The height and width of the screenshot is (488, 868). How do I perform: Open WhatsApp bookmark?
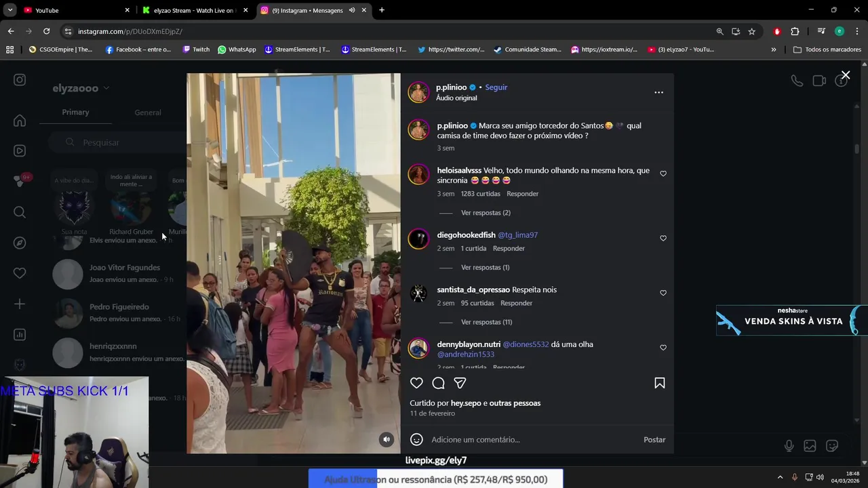237,49
